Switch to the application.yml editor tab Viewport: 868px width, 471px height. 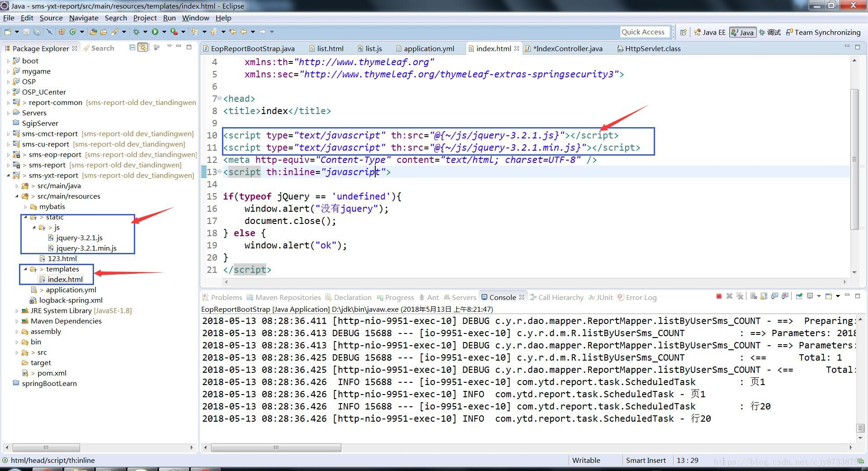[425, 48]
